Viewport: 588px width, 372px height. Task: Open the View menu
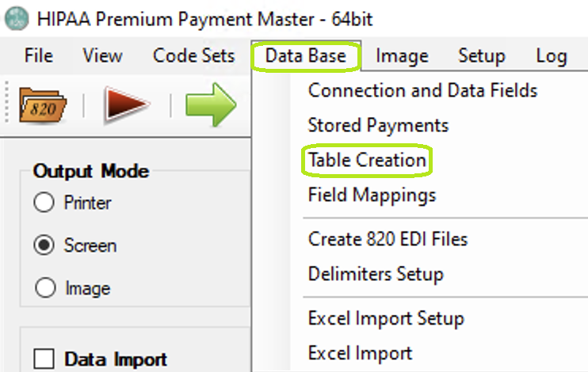(102, 56)
